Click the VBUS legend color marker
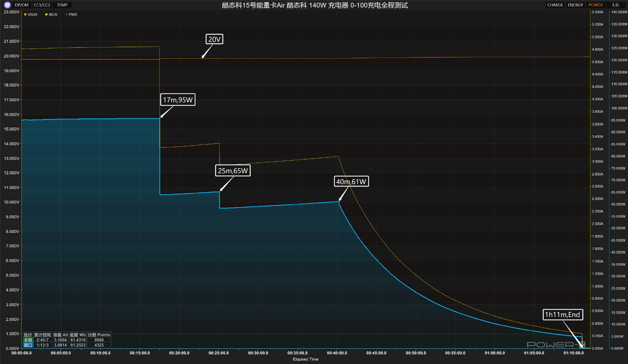This screenshot has width=628, height=364. [25, 15]
